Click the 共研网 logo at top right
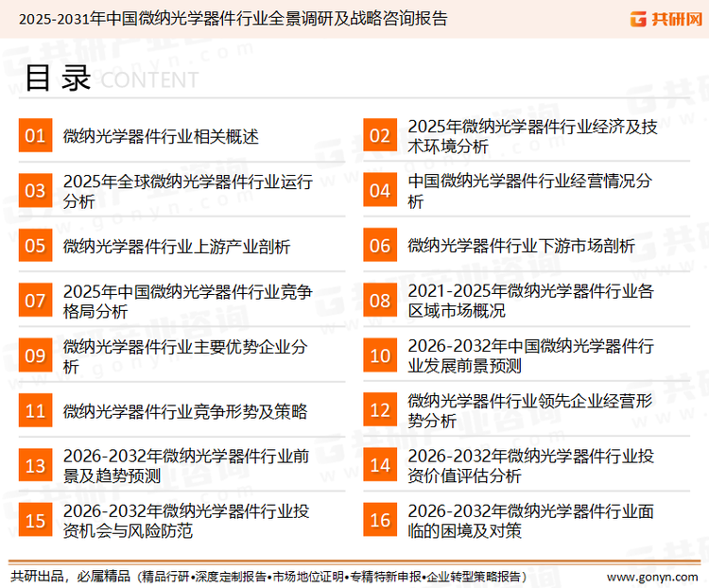Viewport: 709px width, 588px height. (x=666, y=19)
